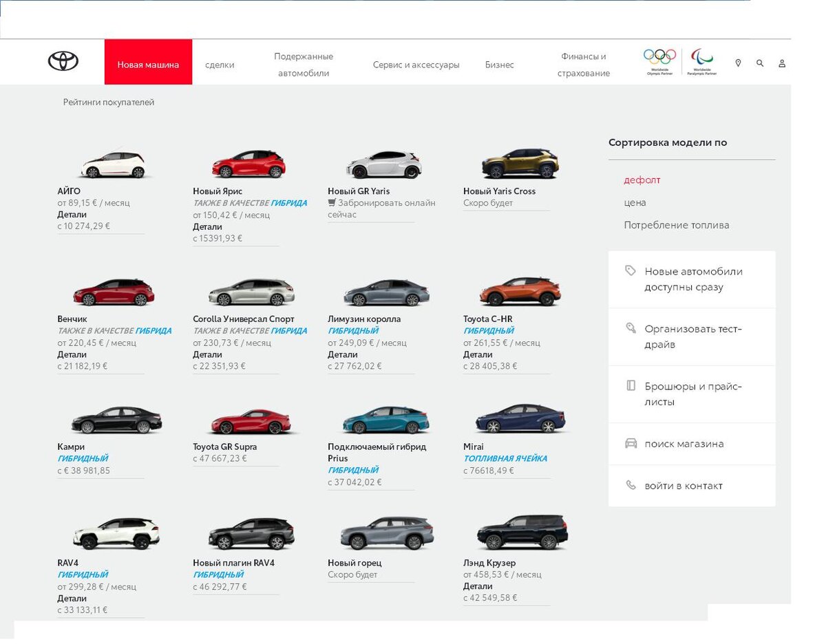Open the dealer location pin icon
The height and width of the screenshot is (644, 826).
(738, 63)
